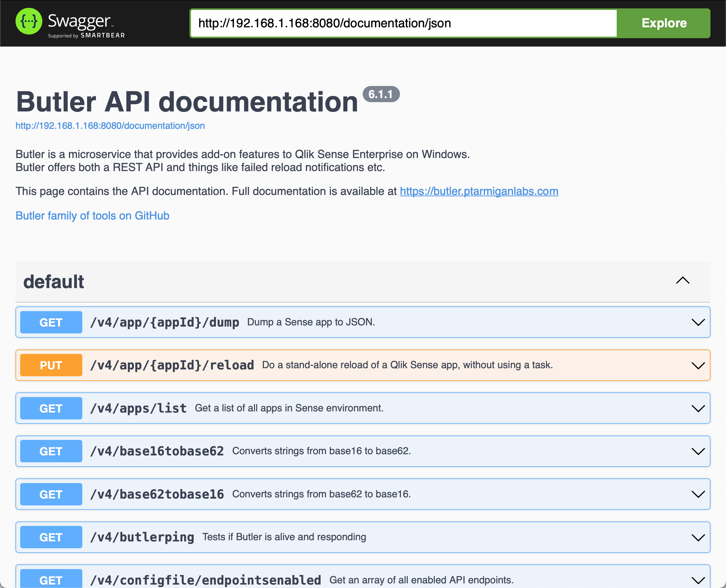Collapse the default section chevron
The height and width of the screenshot is (588, 726).
[x=682, y=281]
